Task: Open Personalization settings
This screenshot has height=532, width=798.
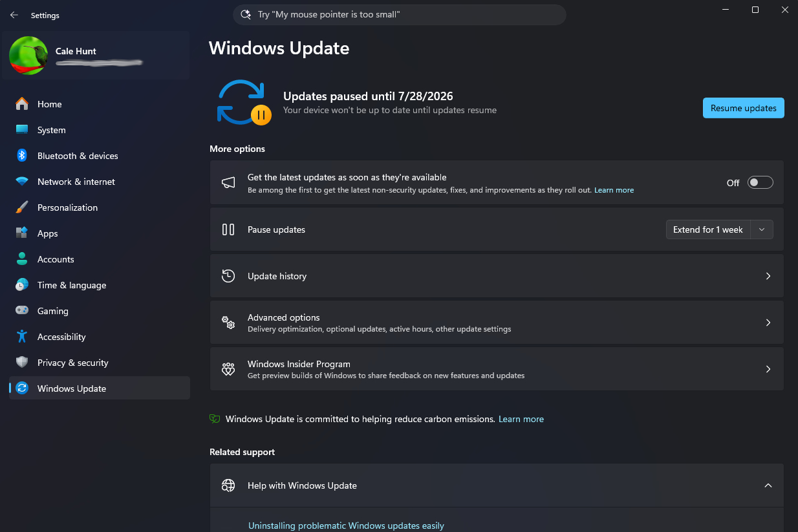Action: (100, 207)
